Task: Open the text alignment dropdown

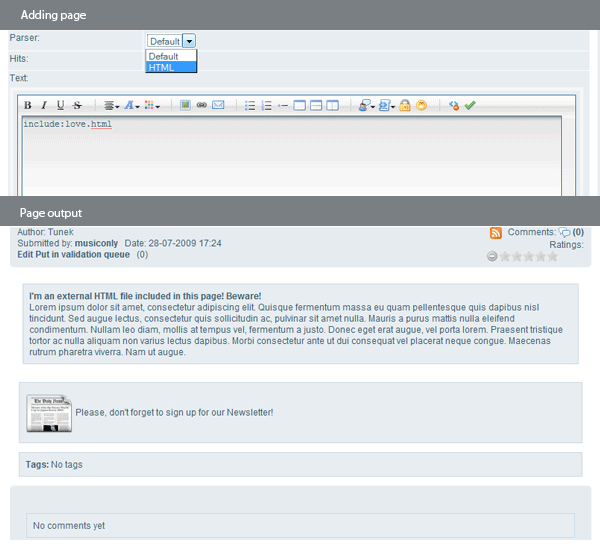Action: 112,105
